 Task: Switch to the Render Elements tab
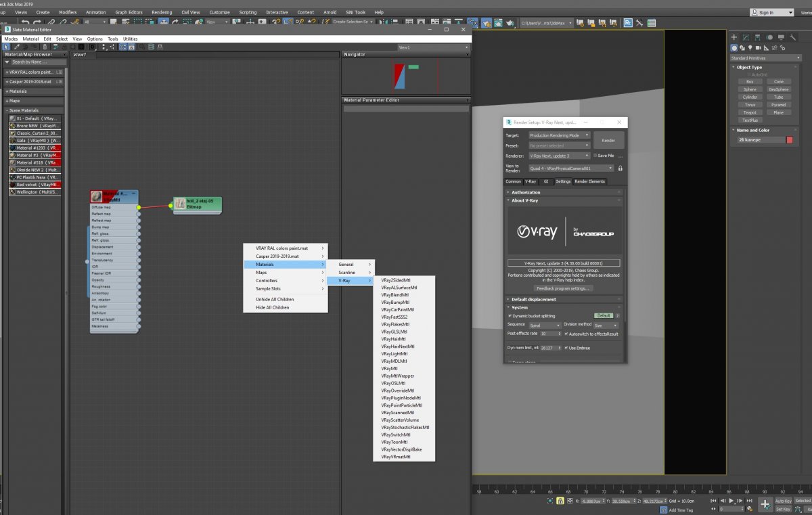tap(590, 181)
